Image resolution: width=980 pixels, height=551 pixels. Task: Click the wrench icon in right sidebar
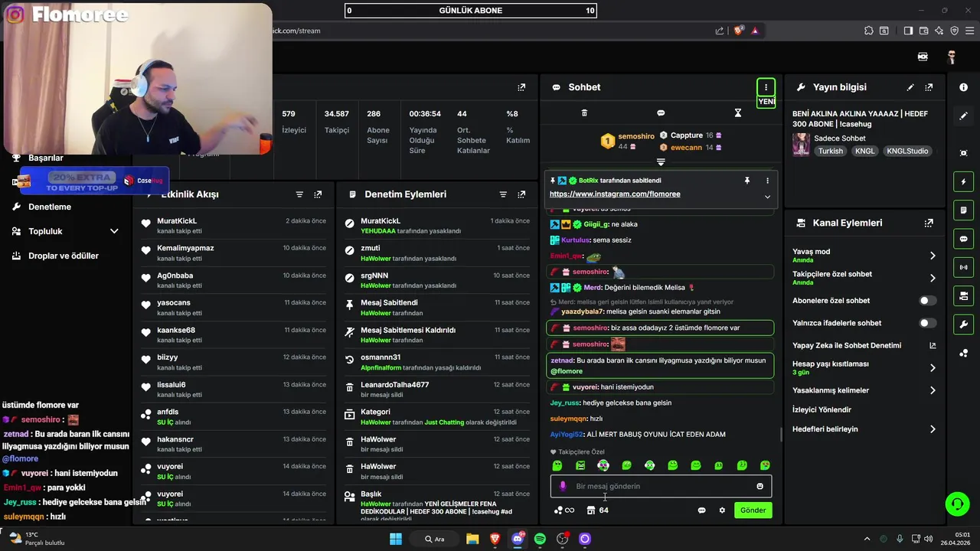click(x=963, y=324)
